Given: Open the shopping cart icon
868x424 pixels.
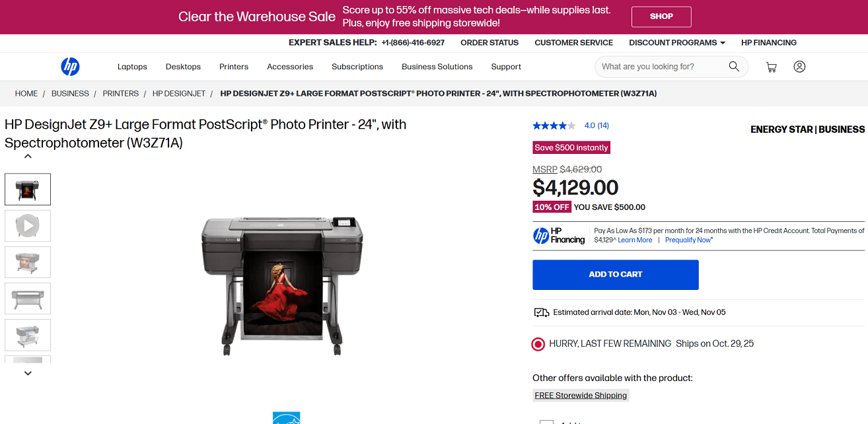Looking at the screenshot, I should [771, 67].
